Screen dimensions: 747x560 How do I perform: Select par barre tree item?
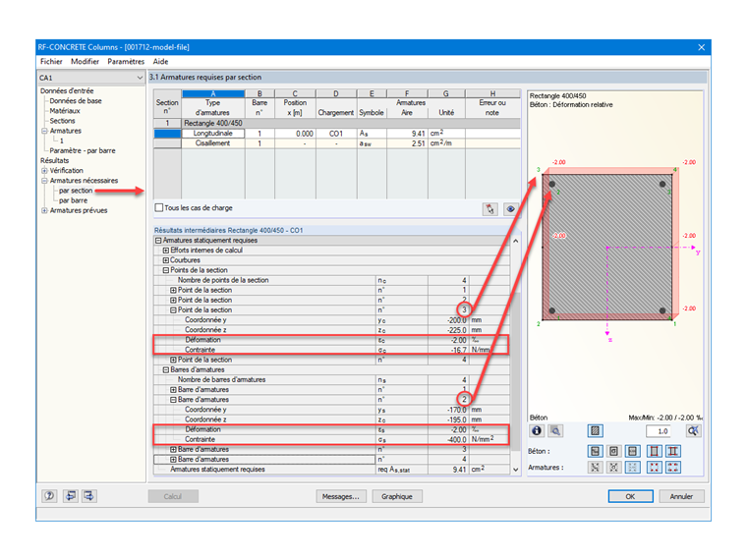pos(73,200)
